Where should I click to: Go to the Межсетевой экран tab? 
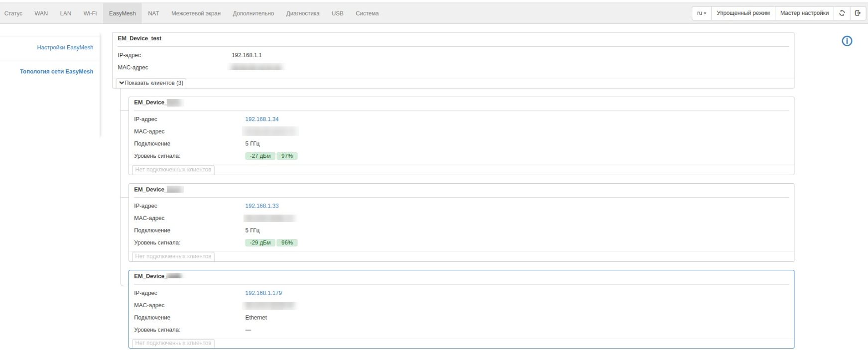point(196,13)
